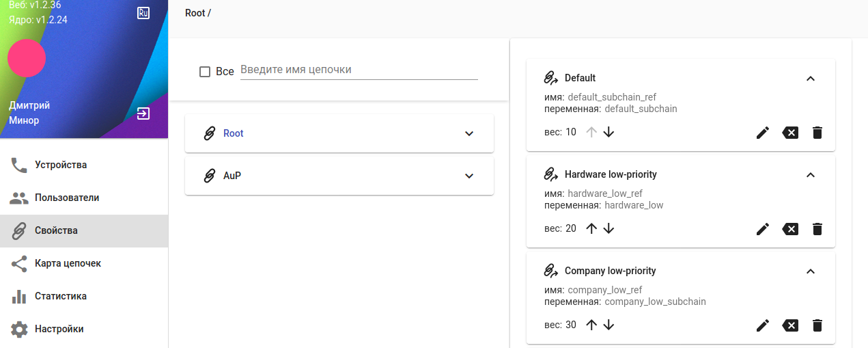868x348 pixels.
Task: Click the logout icon in profile header
Action: tap(143, 113)
